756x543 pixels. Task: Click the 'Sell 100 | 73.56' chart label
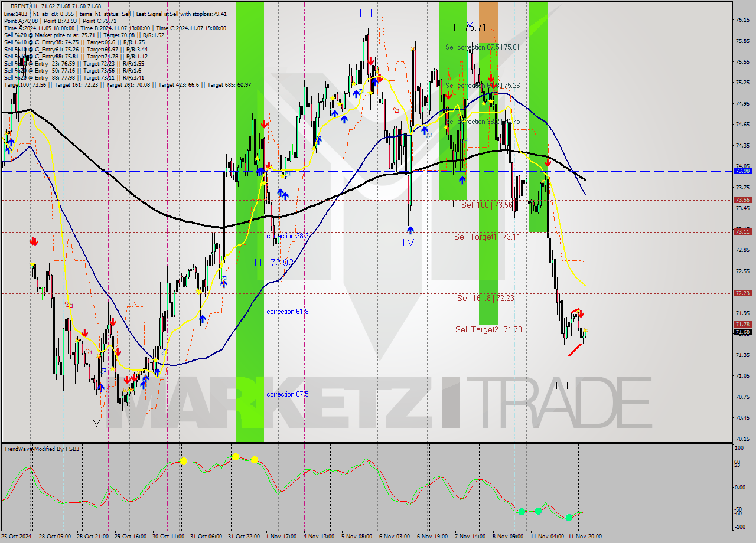click(487, 205)
